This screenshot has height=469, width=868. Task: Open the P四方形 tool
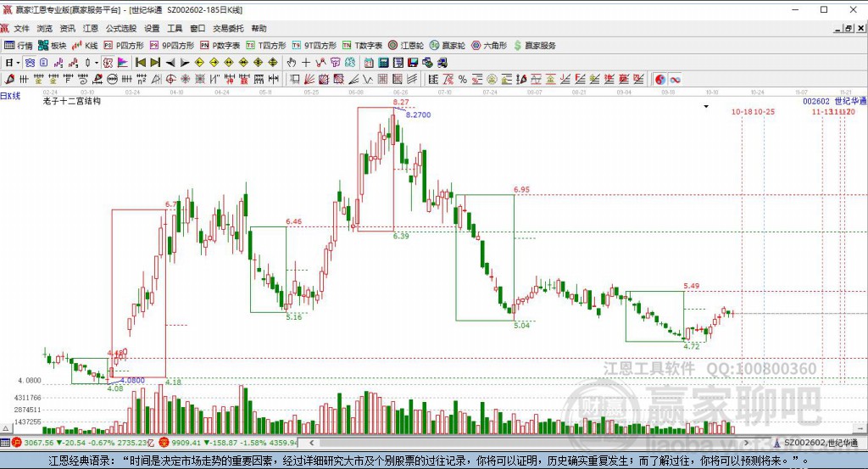pyautogui.click(x=124, y=46)
